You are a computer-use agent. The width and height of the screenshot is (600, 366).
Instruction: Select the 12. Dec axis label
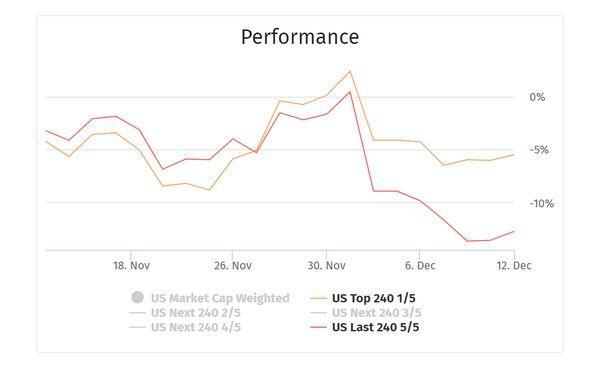tap(514, 265)
